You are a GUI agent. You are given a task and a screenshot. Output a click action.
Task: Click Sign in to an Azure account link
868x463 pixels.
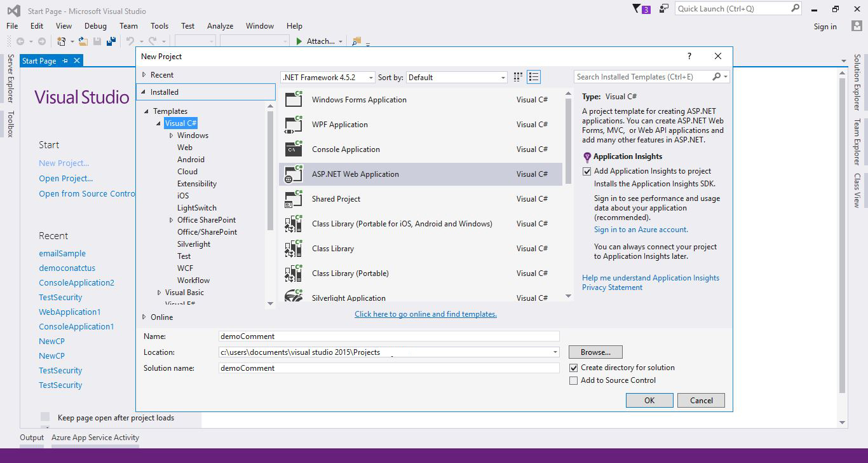click(x=641, y=230)
